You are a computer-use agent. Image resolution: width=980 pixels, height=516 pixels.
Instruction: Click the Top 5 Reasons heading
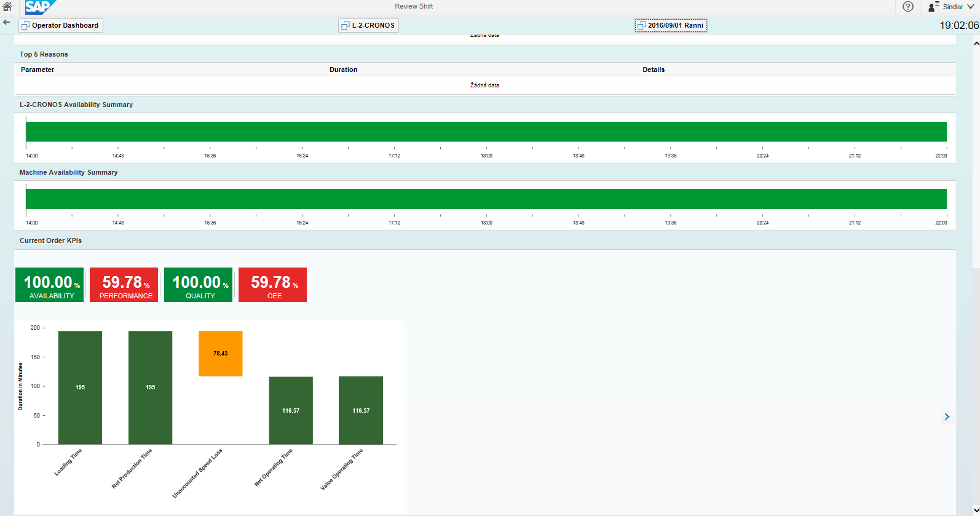tap(44, 54)
